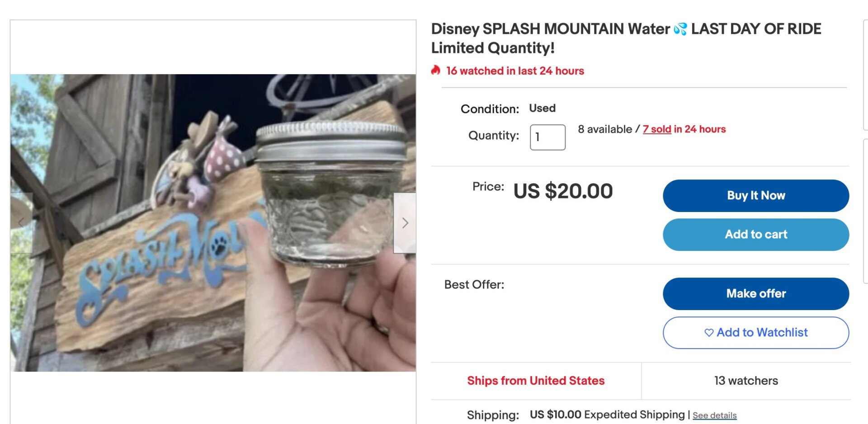Screen dimensions: 868x424
Task: Click the 13 watchers text
Action: tap(745, 381)
